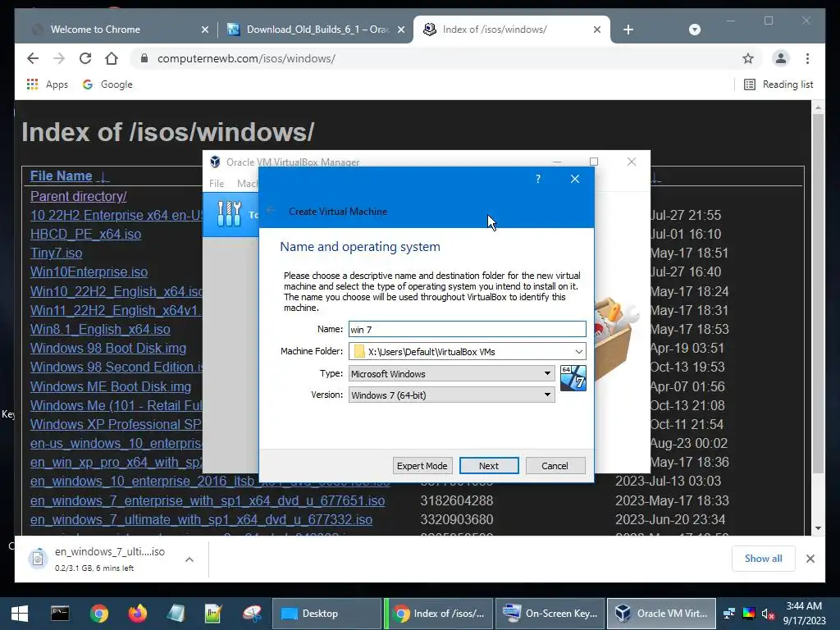Open the Tiny7.iso link

coord(57,253)
